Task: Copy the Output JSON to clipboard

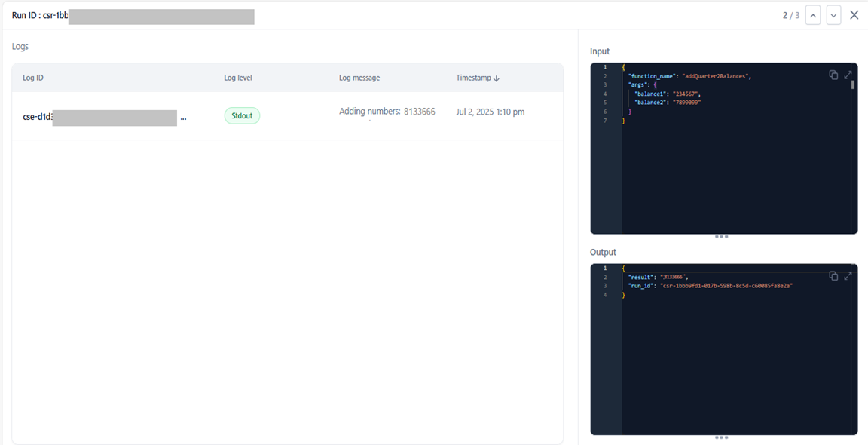Action: coord(833,276)
